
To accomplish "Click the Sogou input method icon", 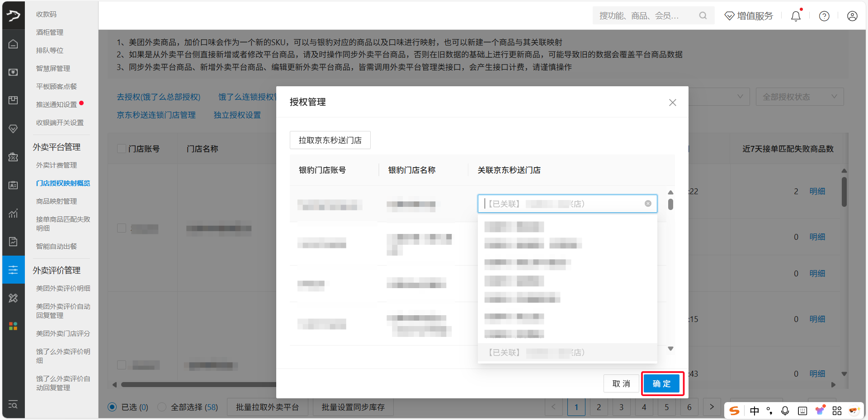I will pyautogui.click(x=735, y=411).
